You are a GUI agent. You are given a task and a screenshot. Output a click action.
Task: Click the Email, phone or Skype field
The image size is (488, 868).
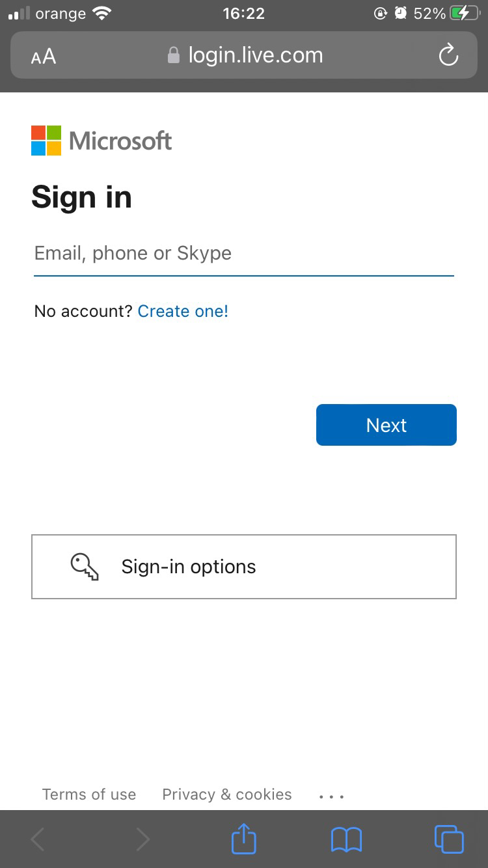[244, 254]
